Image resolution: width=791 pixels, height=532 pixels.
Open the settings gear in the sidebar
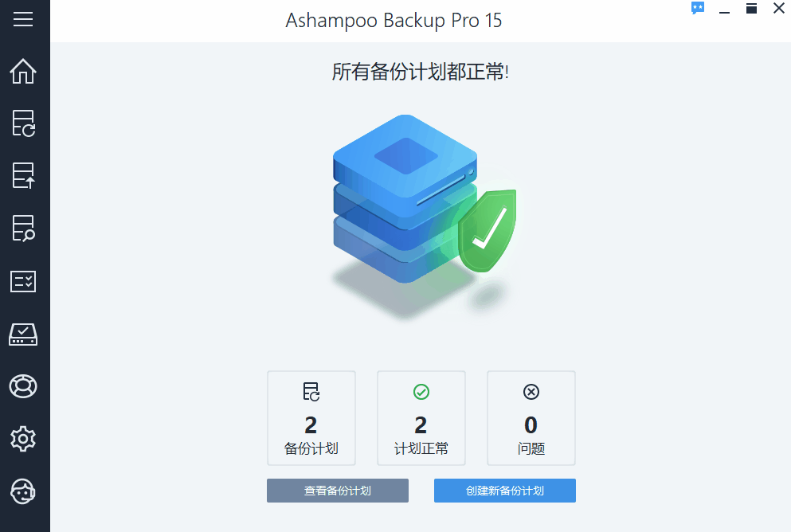(x=23, y=439)
